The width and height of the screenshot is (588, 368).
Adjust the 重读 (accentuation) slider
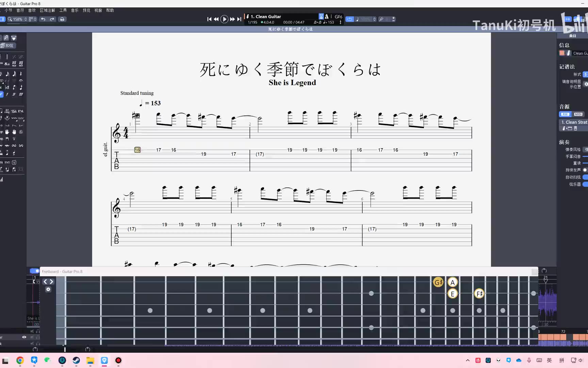tap(585, 163)
